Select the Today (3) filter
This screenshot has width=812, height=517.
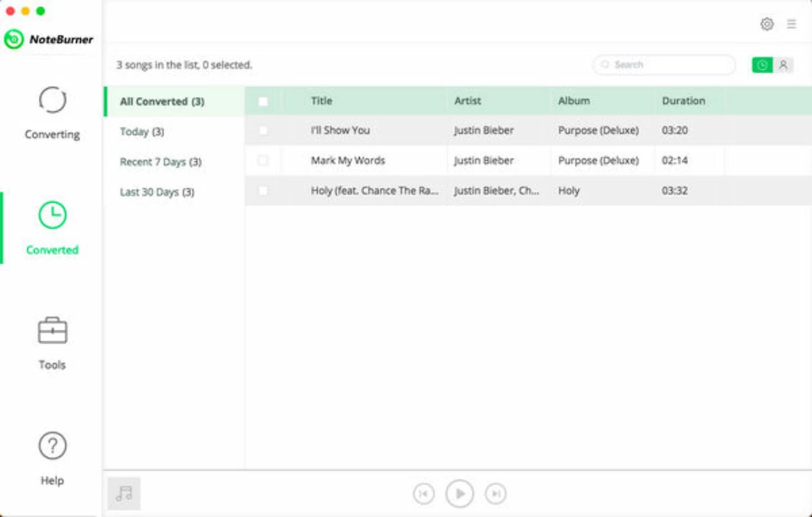point(142,132)
